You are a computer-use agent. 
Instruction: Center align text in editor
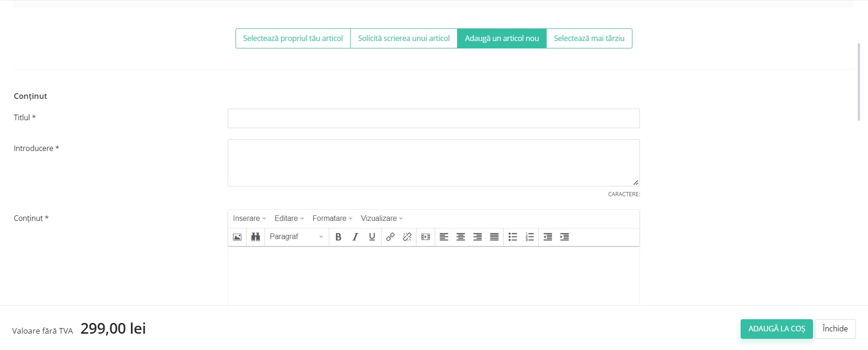460,237
